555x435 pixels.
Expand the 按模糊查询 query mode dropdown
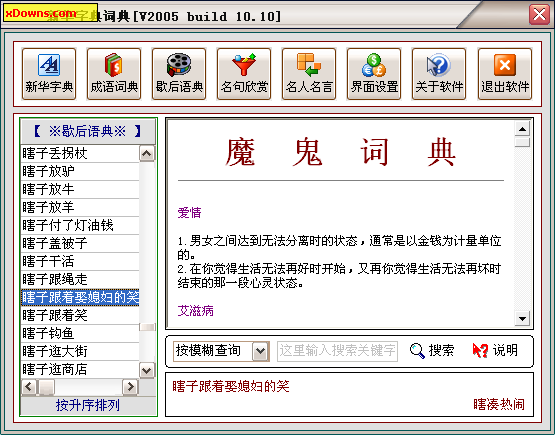261,351
